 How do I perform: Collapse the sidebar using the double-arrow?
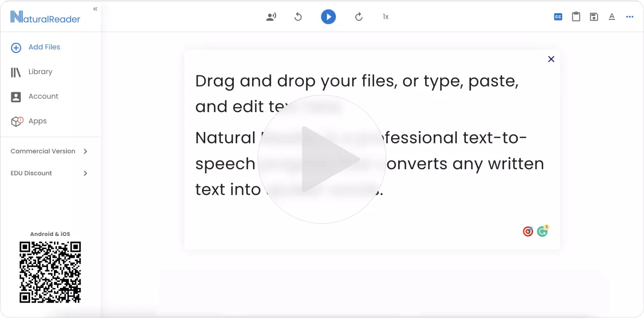coord(95,8)
